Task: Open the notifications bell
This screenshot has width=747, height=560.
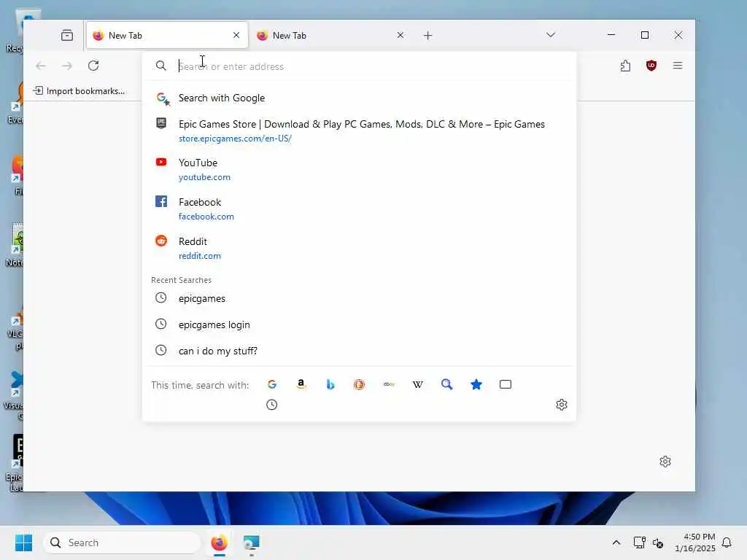Action: tap(727, 542)
